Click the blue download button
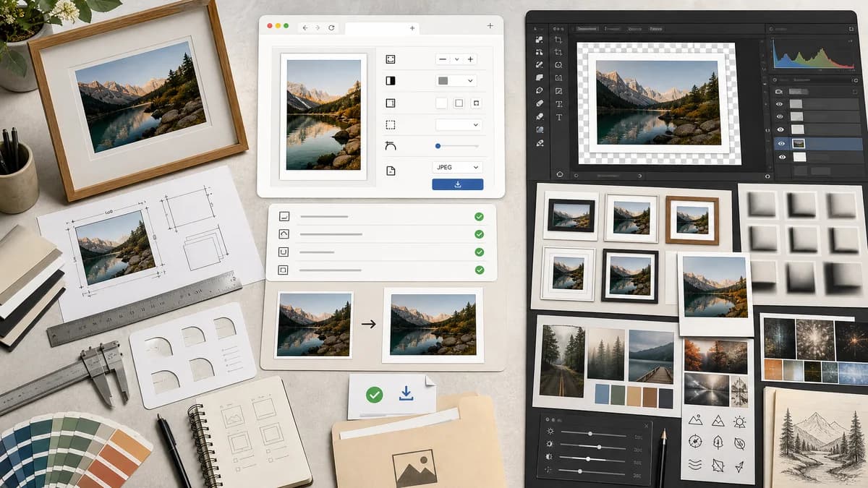 pos(457,184)
